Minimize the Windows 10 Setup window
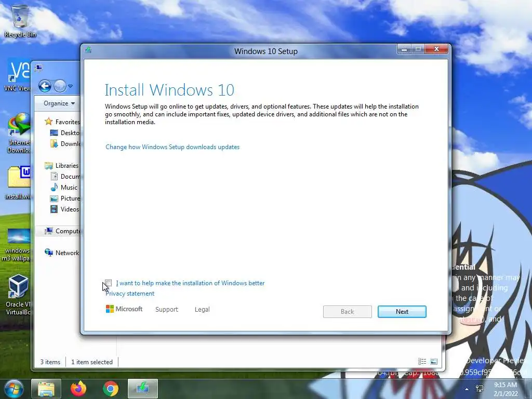The image size is (532, 399). tap(404, 49)
